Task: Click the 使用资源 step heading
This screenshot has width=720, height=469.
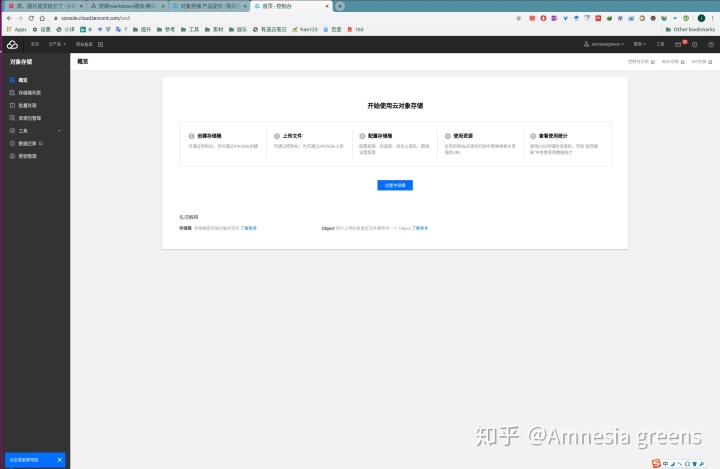Action: [463, 136]
